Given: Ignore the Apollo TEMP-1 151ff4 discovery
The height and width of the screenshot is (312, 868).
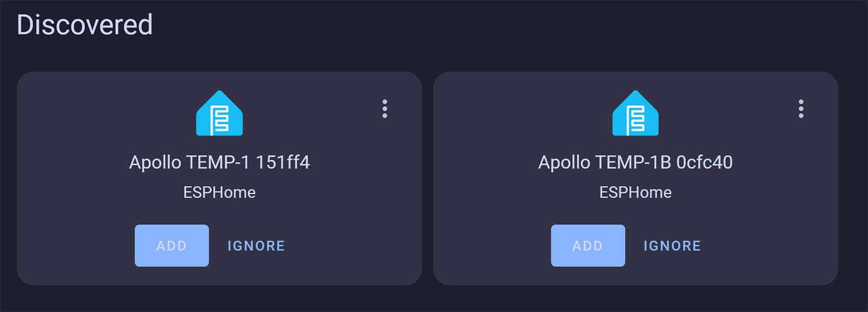Looking at the screenshot, I should point(256,246).
